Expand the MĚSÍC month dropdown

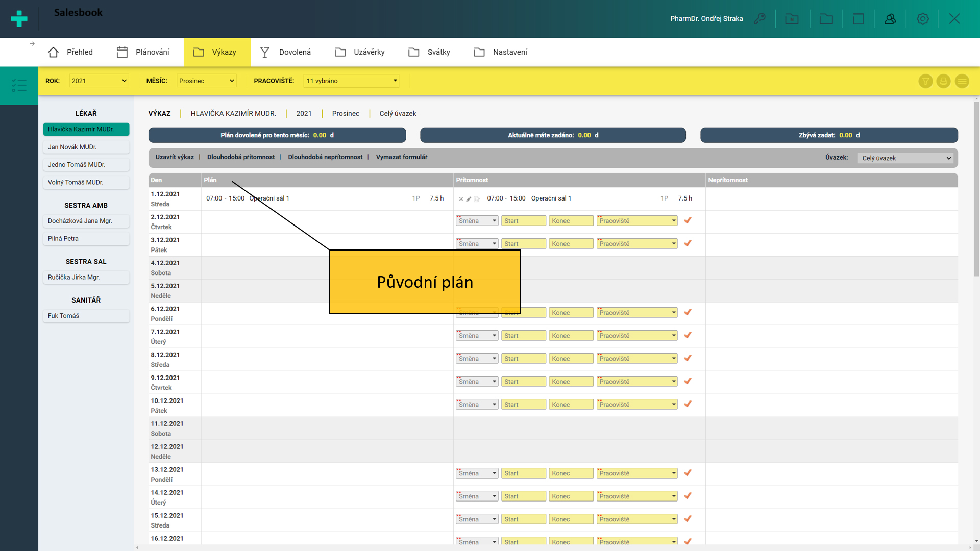206,81
